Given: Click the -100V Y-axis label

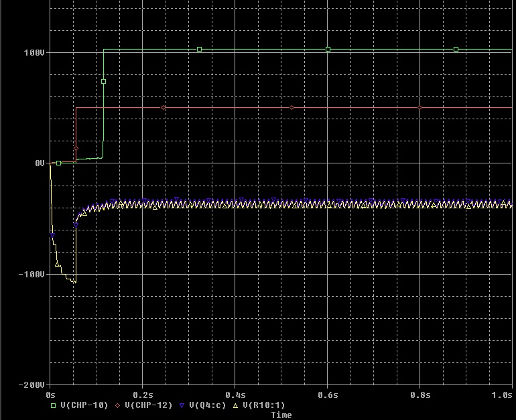Looking at the screenshot, I should (31, 274).
